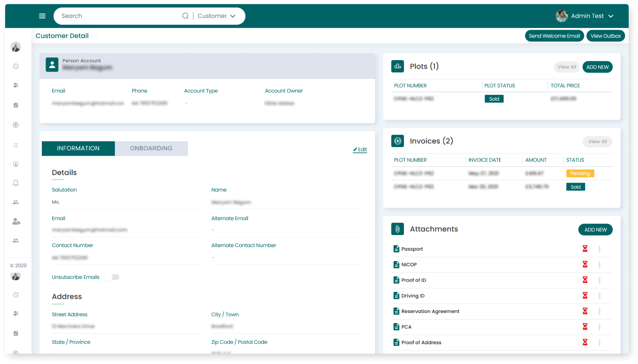Click the Send Welcome Email button
This screenshot has width=638, height=364.
(554, 36)
